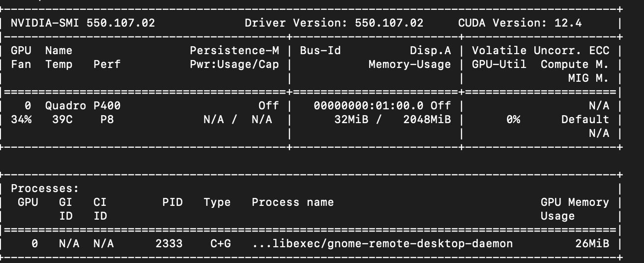Click the 34% fan speed value
644x263 pixels.
21,120
